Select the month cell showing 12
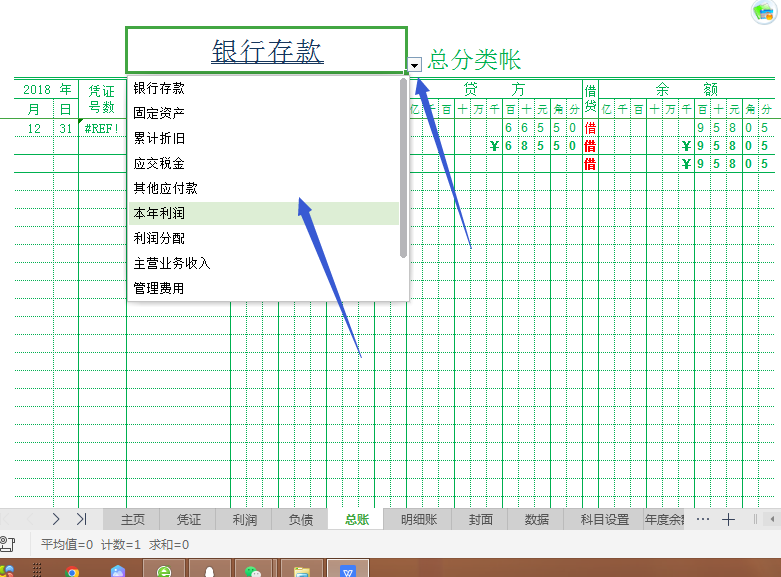Image resolution: width=781 pixels, height=577 pixels. pyautogui.click(x=34, y=128)
